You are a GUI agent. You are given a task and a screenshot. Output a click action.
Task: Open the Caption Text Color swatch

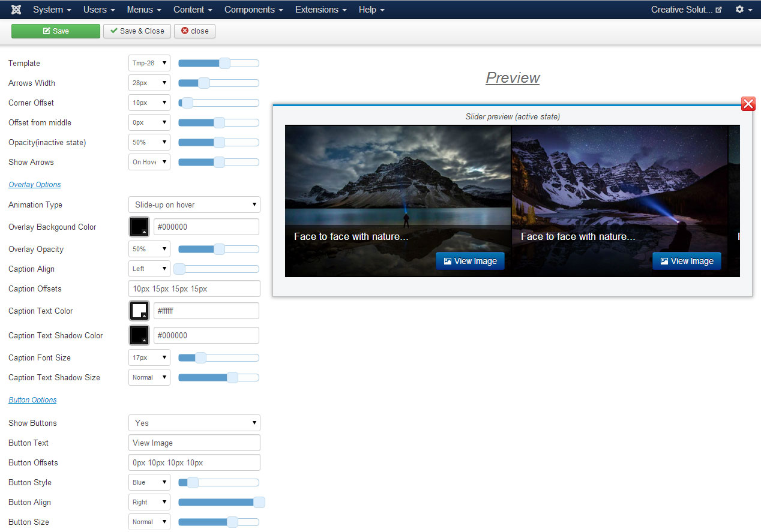(x=139, y=311)
